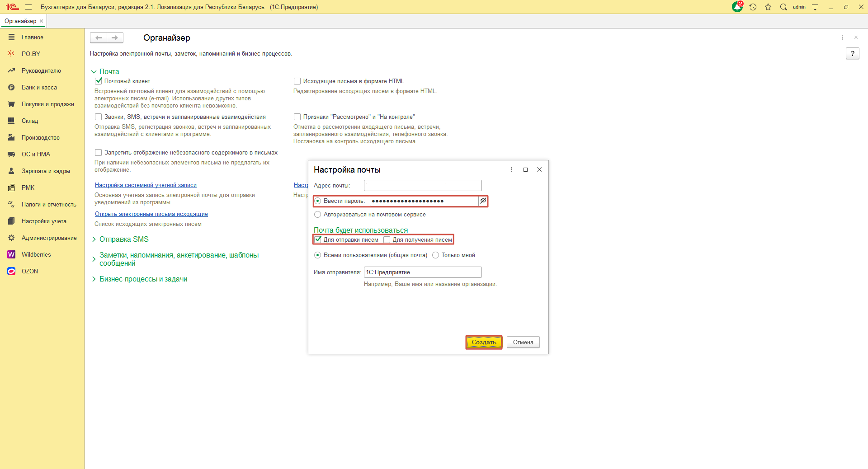Open help with the question mark button
Image resolution: width=868 pixels, height=469 pixels.
coord(852,54)
